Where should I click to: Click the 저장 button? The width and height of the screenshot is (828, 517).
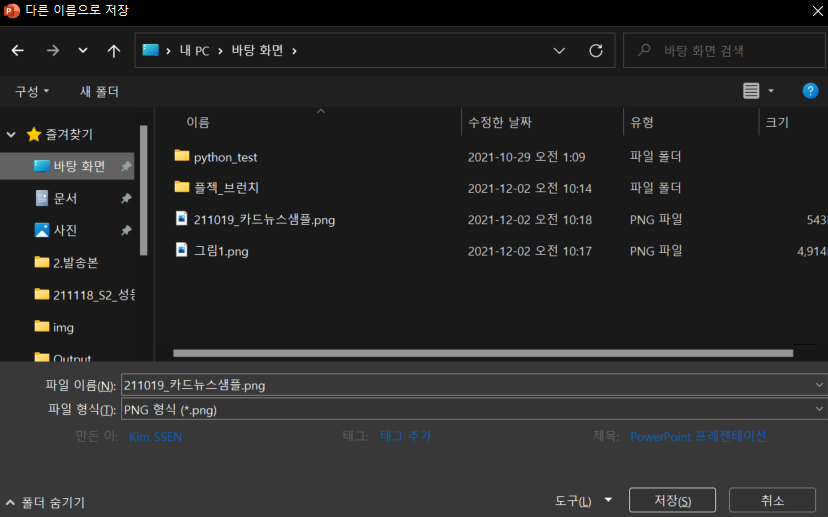pyautogui.click(x=672, y=500)
